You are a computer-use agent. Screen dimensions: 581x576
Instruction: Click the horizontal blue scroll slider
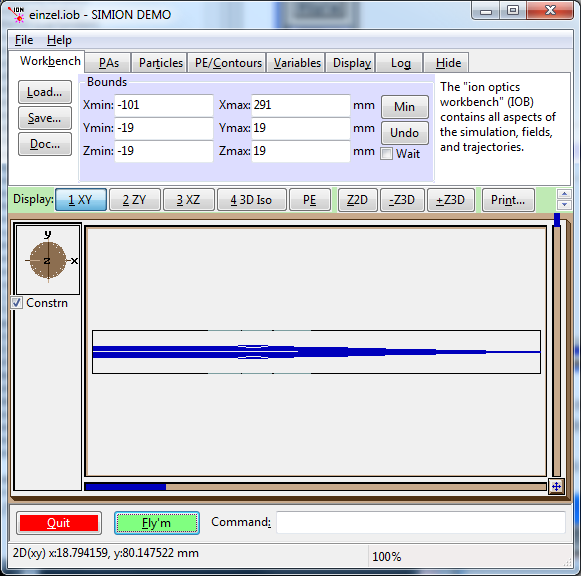coord(125,486)
